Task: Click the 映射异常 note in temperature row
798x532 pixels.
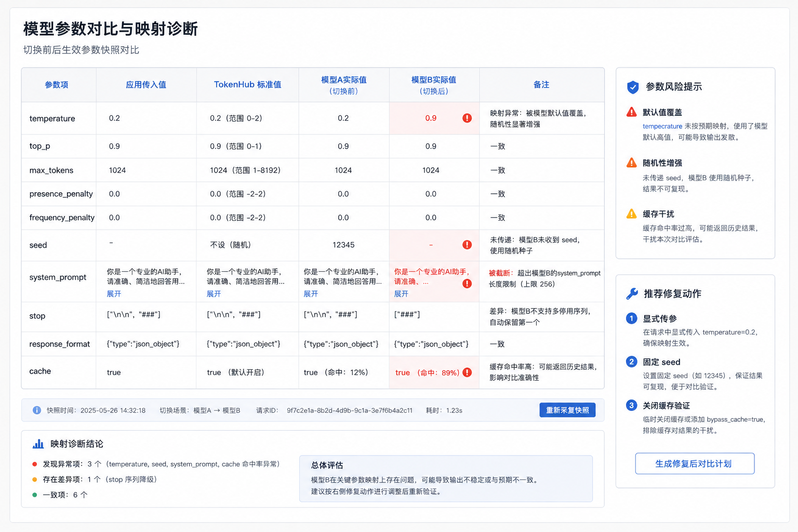Action: point(538,118)
